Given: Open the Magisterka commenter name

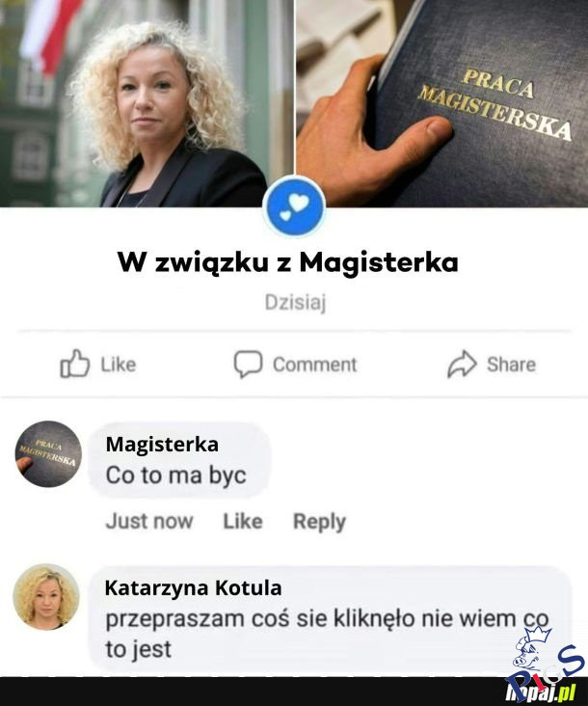Looking at the screenshot, I should tap(162, 445).
